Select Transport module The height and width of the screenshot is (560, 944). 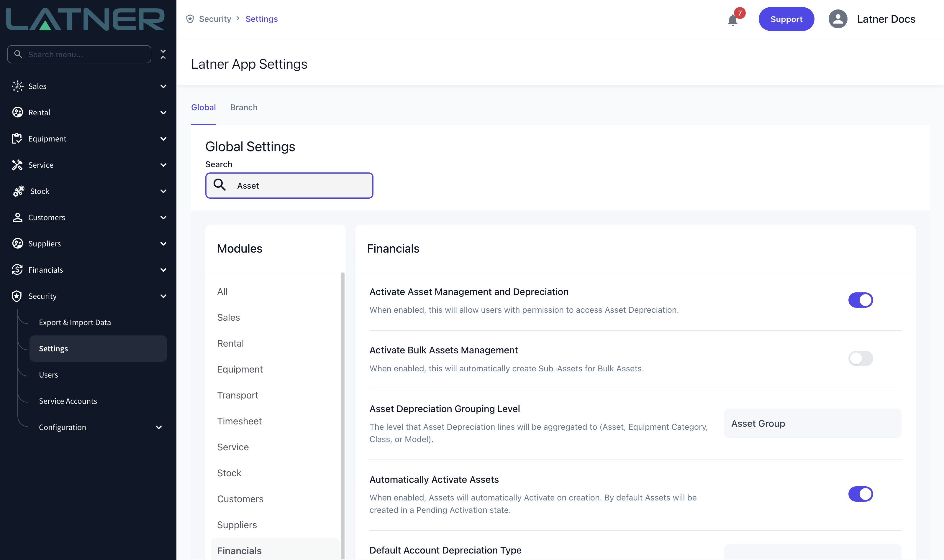pos(275,395)
